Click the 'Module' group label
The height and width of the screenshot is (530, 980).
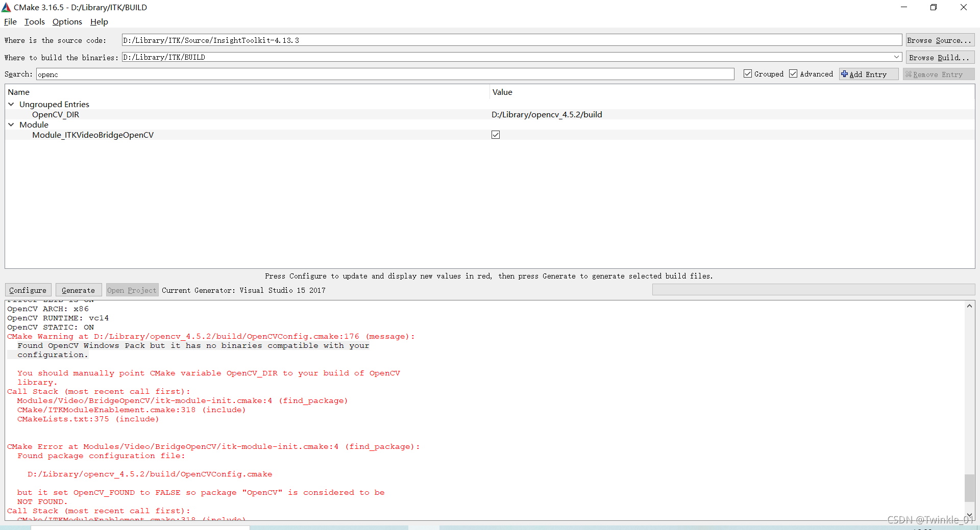[x=34, y=124]
